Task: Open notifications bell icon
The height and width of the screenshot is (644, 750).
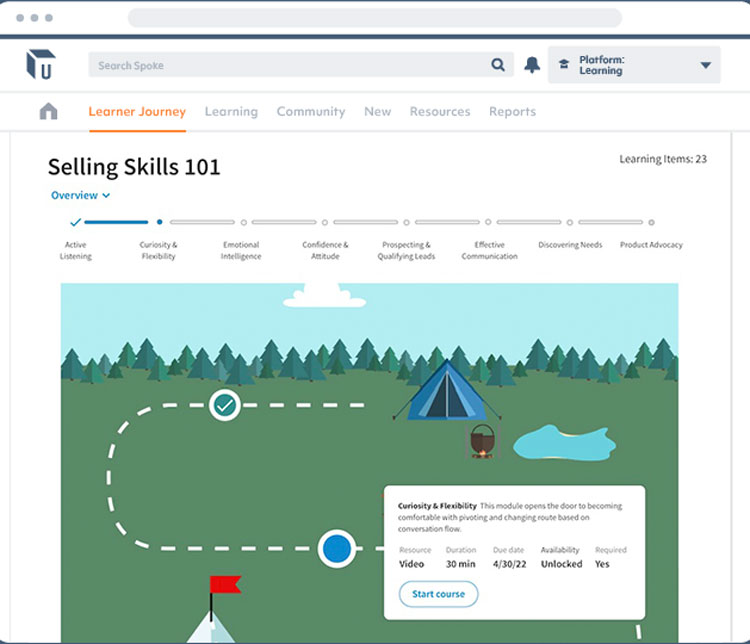Action: coord(532,65)
